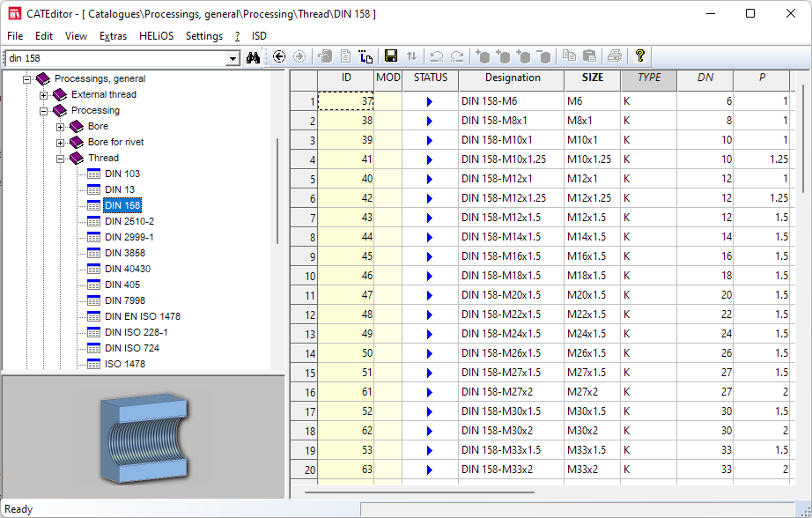Open the ? help menu

tap(237, 36)
